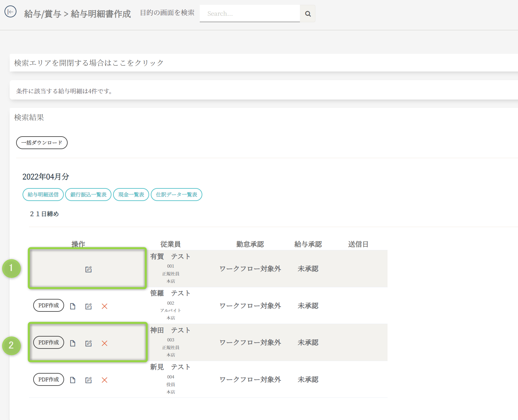Viewport: 518px width, 420px height.
Task: Click the 給与明細送信 button
Action: (x=43, y=195)
